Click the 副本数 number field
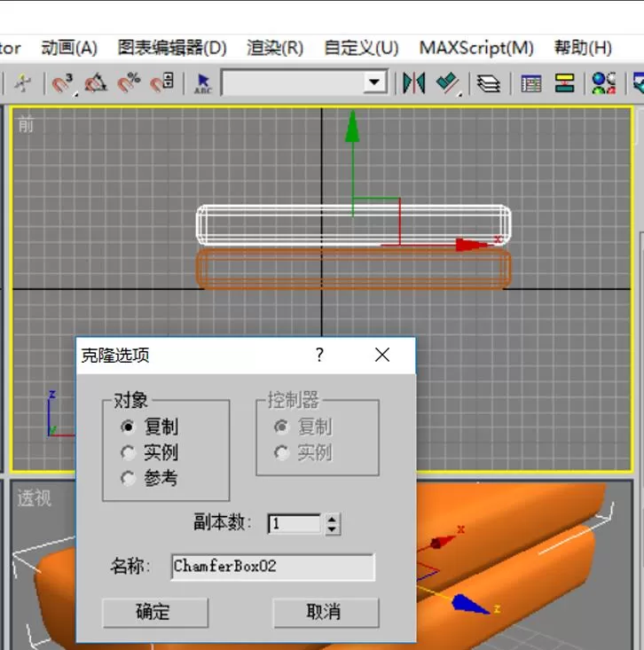The width and height of the screenshot is (644, 650). tap(295, 524)
